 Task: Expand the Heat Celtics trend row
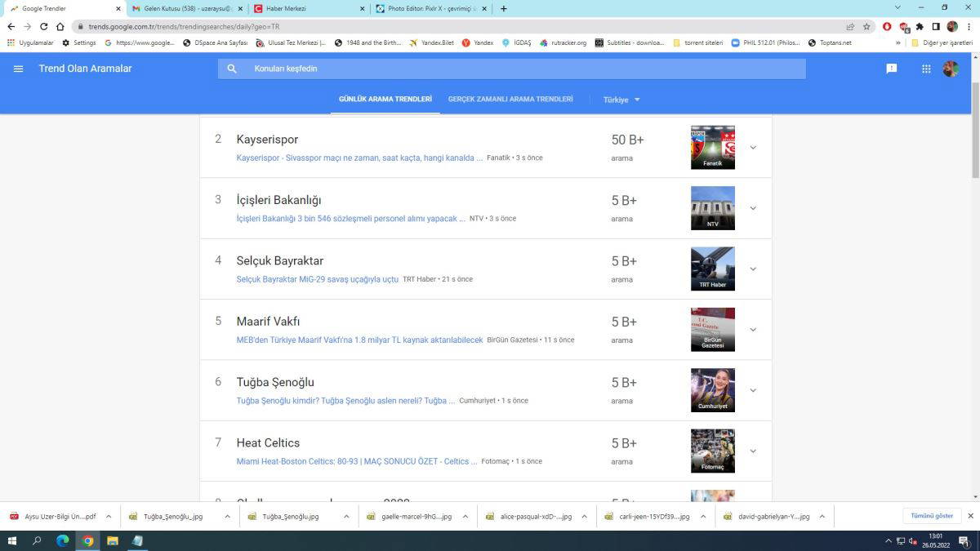(753, 451)
